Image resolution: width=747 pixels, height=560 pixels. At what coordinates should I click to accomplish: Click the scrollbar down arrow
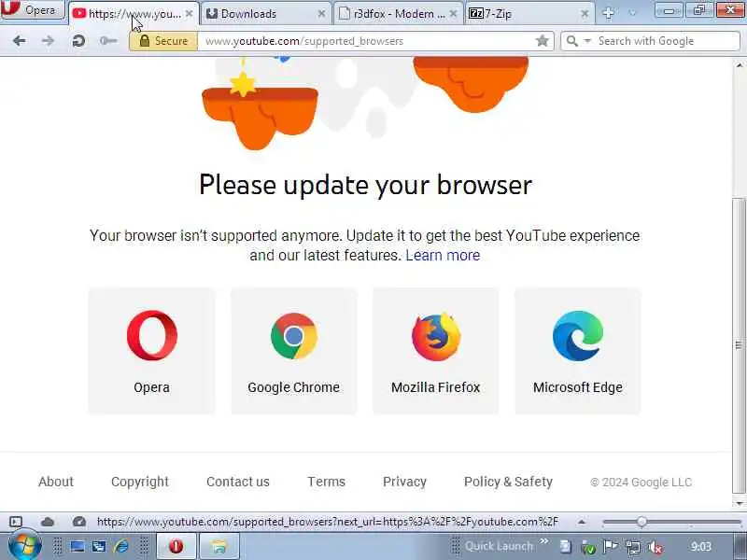739,503
